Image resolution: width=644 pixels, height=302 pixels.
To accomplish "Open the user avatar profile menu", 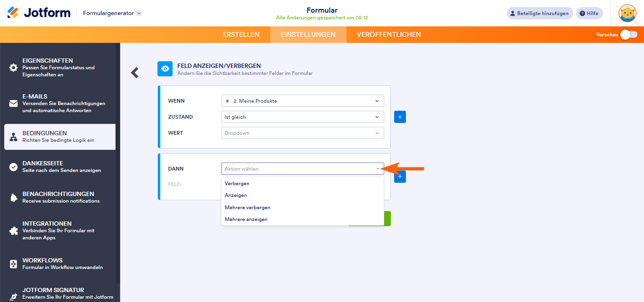I will [x=627, y=13].
